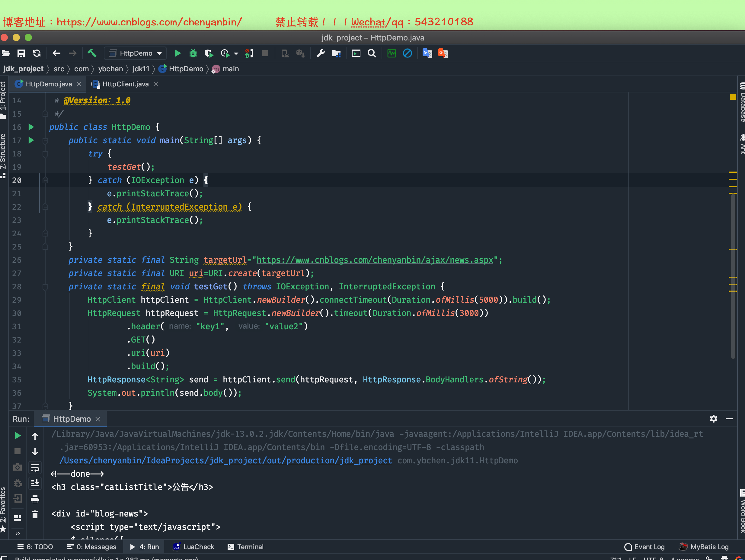745x560 pixels.
Task: Open the Event Log panel
Action: (645, 546)
